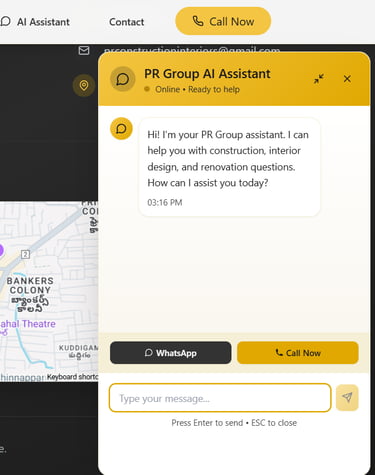The height and width of the screenshot is (475, 375).
Task: Click the PR Group AI Assistant title
Action: (207, 74)
